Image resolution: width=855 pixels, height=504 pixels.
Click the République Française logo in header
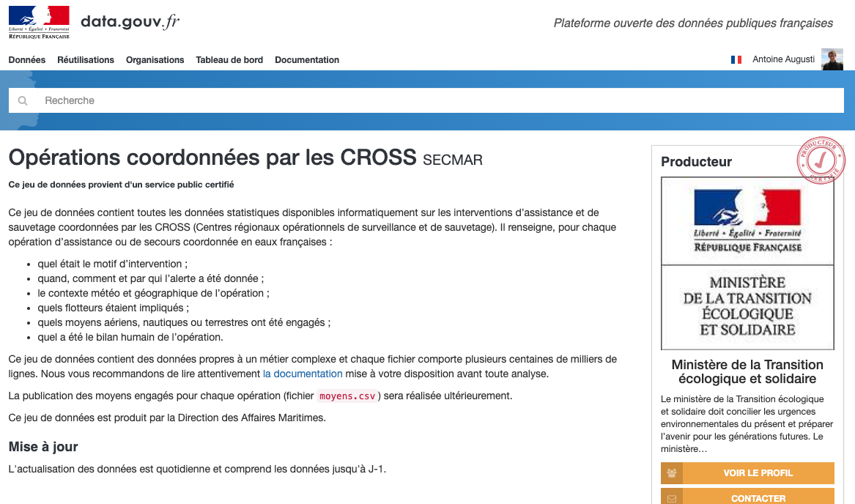pos(39,23)
